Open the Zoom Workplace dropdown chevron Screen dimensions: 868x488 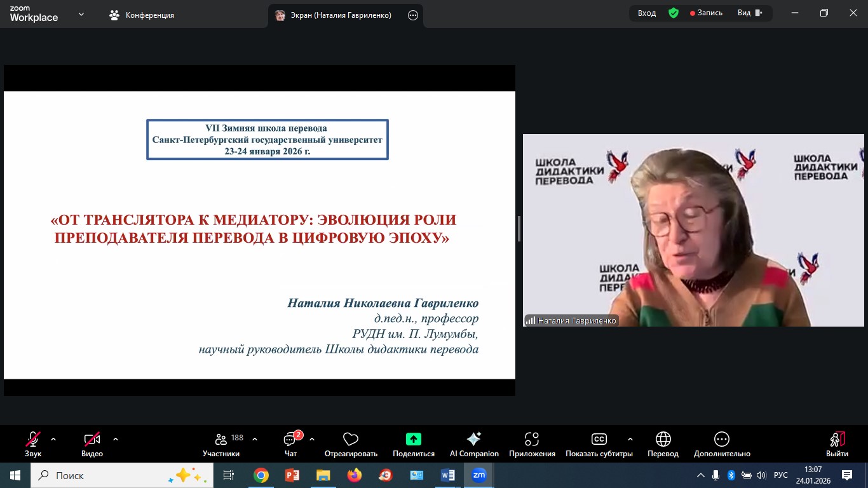click(81, 14)
